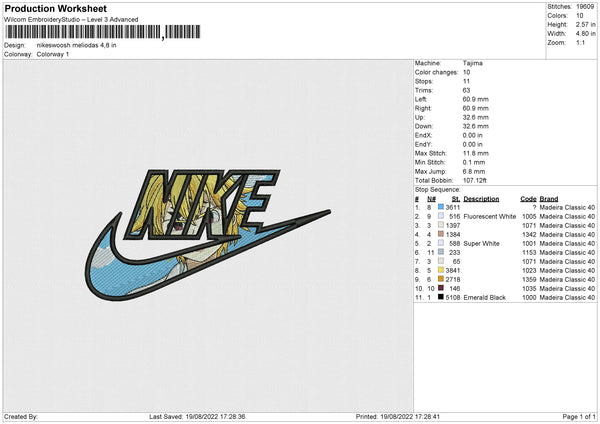Image resolution: width=600 pixels, height=424 pixels.
Task: Select the Left value 60.9 mm
Action: (x=476, y=99)
